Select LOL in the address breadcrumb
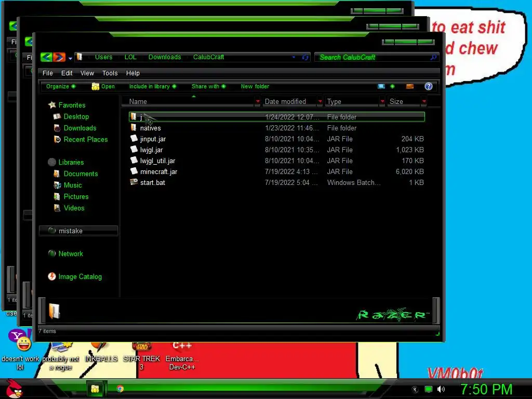Viewport: 532px width, 399px height. [130, 57]
